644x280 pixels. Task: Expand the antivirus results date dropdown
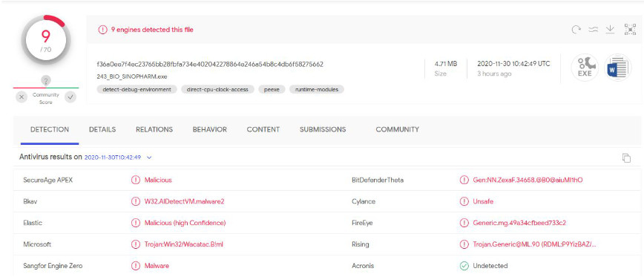[x=149, y=157]
